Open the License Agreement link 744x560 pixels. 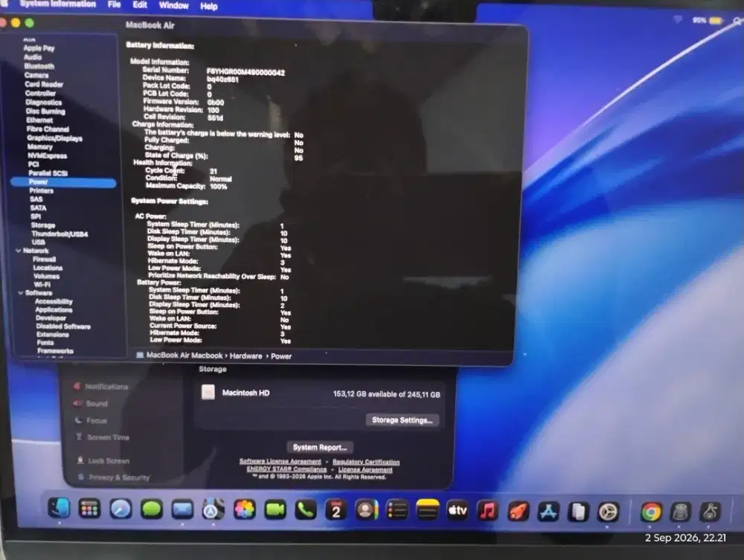pyautogui.click(x=365, y=469)
